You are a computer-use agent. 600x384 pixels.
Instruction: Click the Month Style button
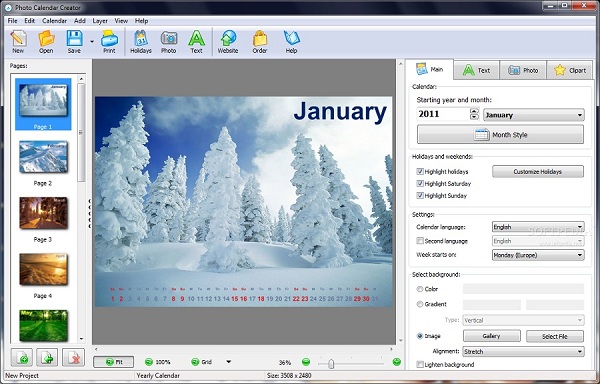pos(501,135)
